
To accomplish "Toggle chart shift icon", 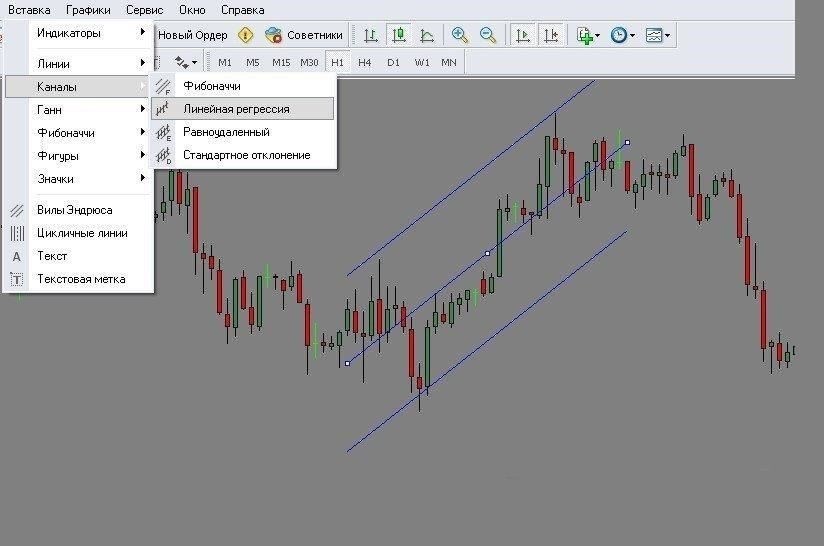I will point(551,35).
